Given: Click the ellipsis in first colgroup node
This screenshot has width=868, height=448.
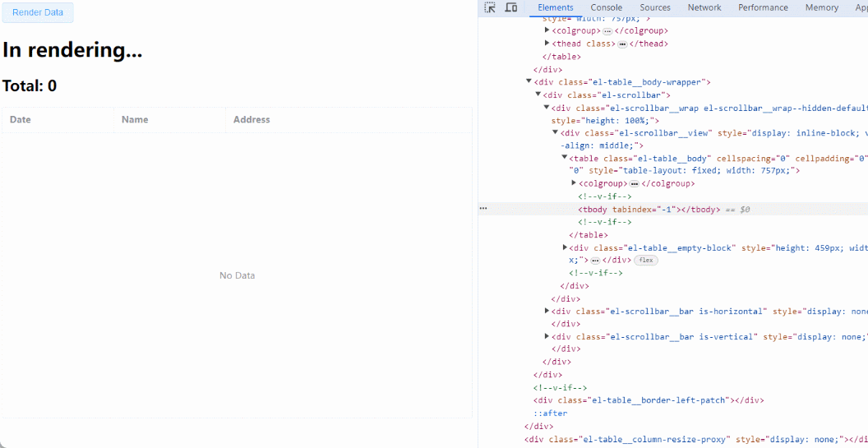Looking at the screenshot, I should 607,31.
